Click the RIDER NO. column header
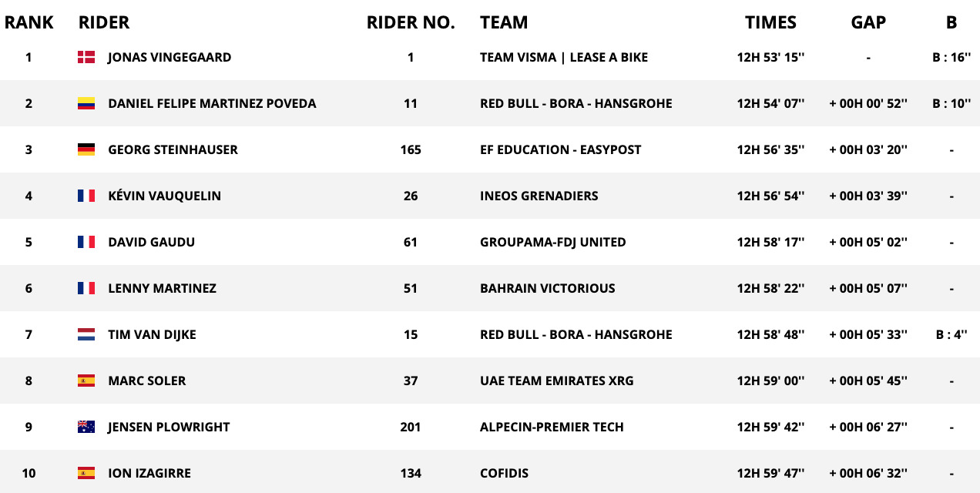Viewport: 980px width, 493px height. pos(411,22)
